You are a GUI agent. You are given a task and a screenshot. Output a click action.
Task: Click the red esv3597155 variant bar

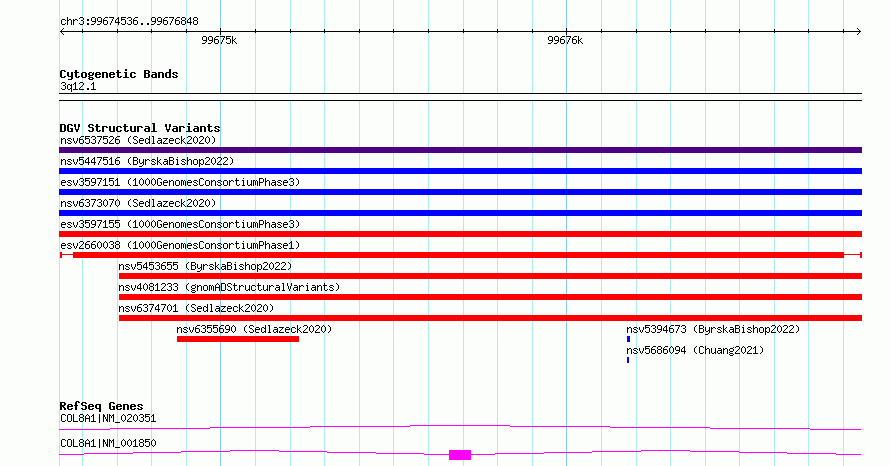point(460,234)
